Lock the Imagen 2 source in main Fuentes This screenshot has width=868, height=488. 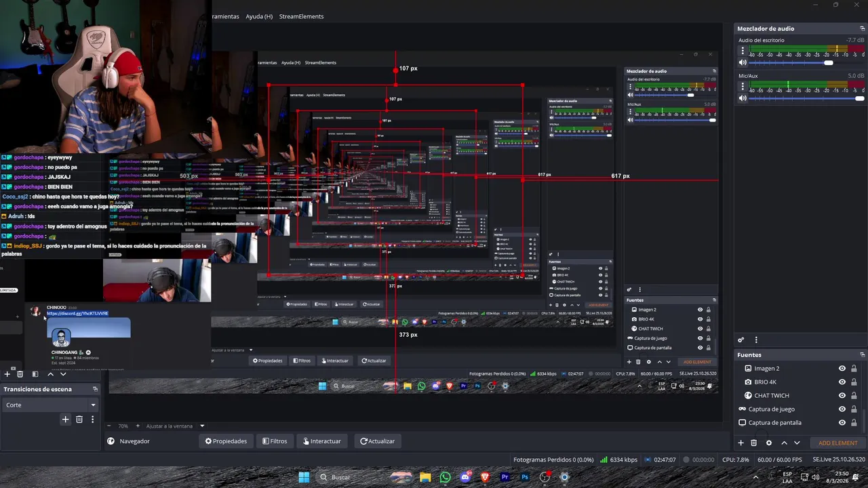pos(854,368)
